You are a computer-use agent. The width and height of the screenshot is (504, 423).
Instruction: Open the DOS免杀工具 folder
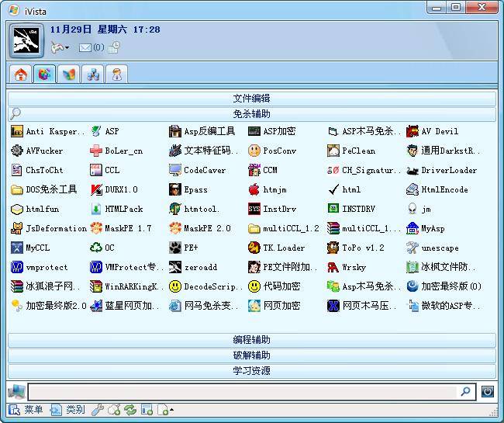click(x=44, y=190)
